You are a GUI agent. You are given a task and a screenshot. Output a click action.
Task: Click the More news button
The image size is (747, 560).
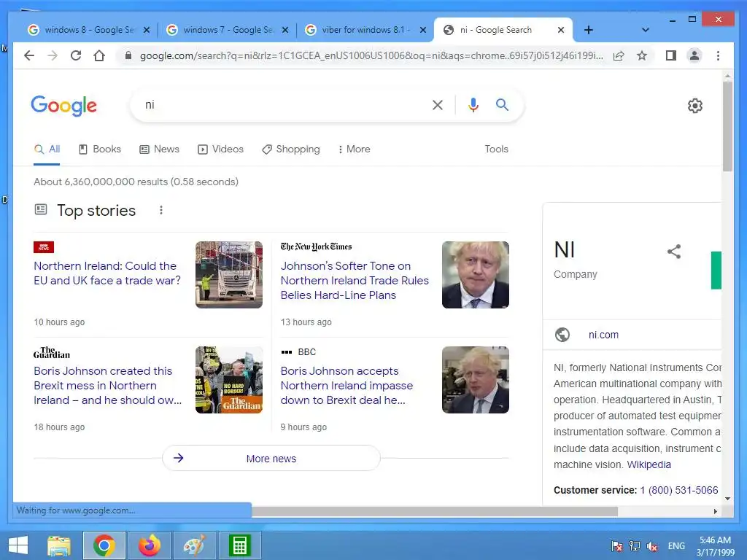[x=271, y=458]
